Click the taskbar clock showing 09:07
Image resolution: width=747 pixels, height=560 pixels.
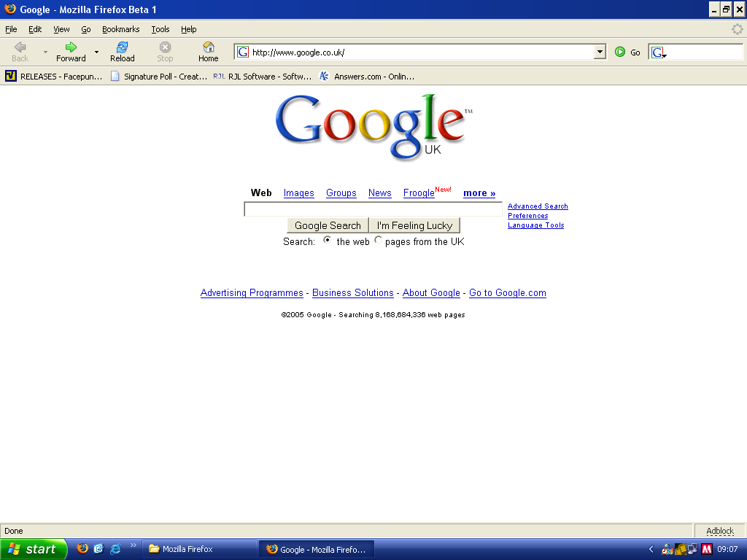(727, 549)
